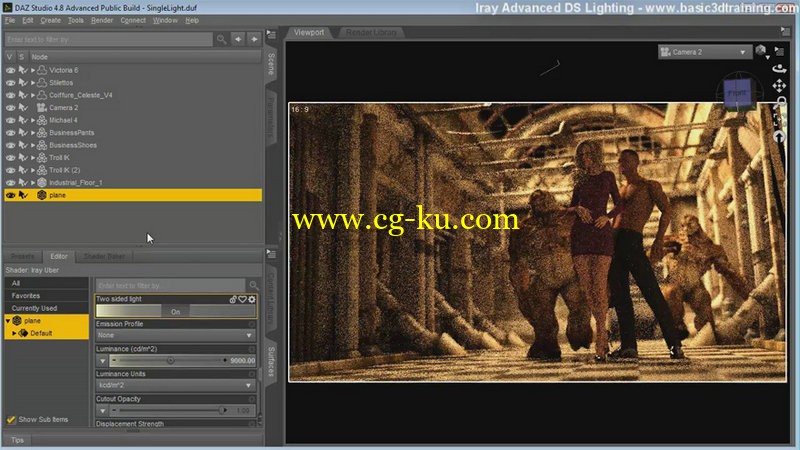Click the lock icon on Two sided light
This screenshot has width=800, height=450.
[x=233, y=299]
